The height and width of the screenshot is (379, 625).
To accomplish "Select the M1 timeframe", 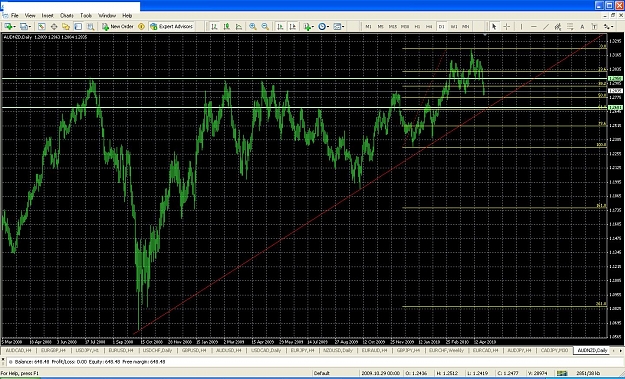I will [x=368, y=26].
